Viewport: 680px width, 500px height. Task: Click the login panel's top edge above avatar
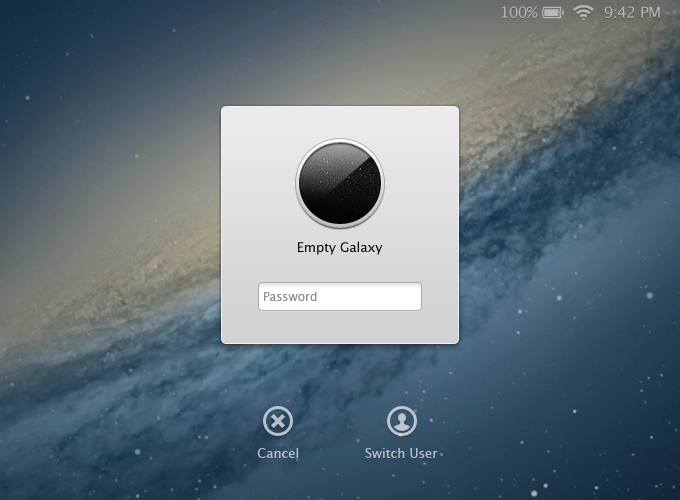(x=340, y=115)
